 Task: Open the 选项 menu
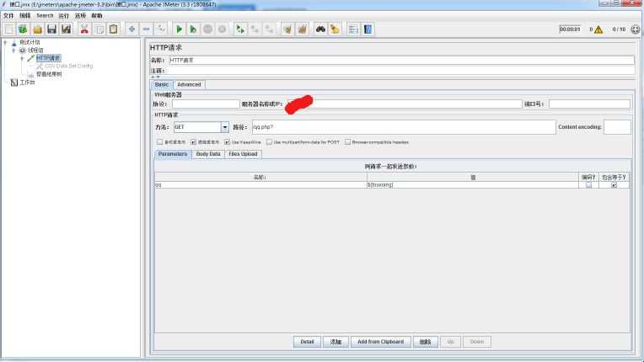(x=81, y=16)
